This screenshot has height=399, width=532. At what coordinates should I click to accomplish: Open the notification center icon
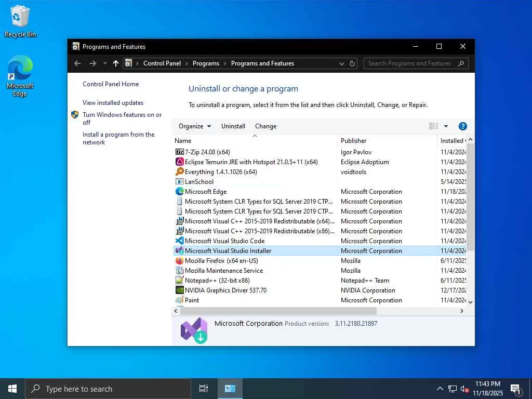point(516,389)
